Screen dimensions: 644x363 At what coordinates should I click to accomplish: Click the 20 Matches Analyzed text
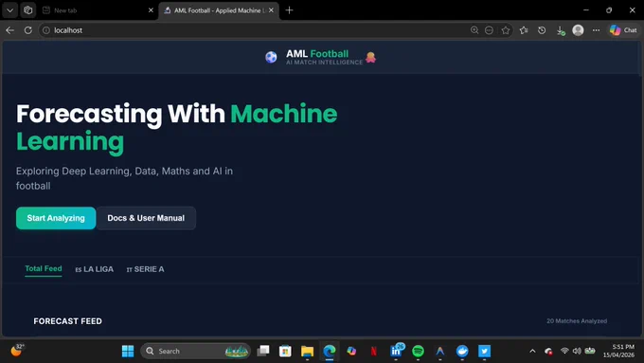tap(577, 321)
